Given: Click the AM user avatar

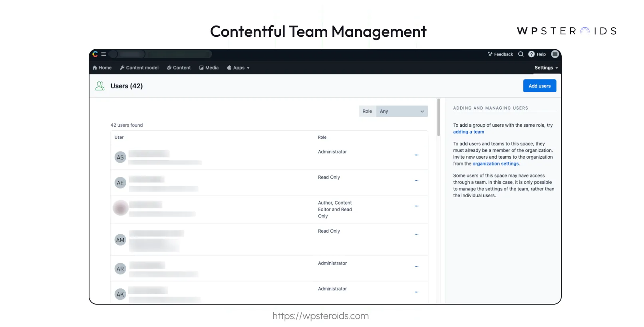Looking at the screenshot, I should coord(120,240).
